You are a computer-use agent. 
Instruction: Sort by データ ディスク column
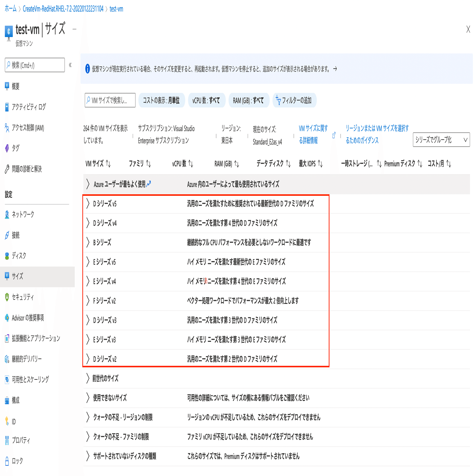pyautogui.click(x=274, y=164)
